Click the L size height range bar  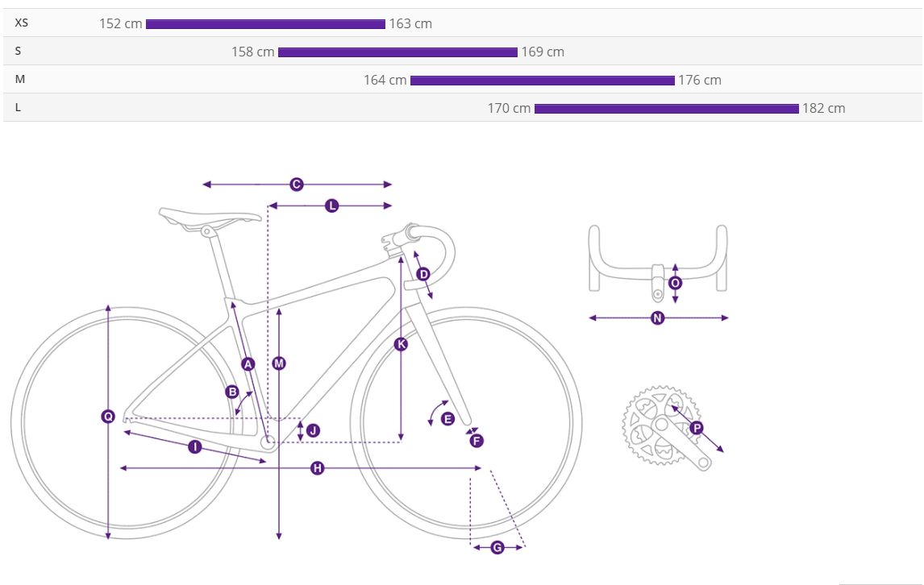coord(667,109)
